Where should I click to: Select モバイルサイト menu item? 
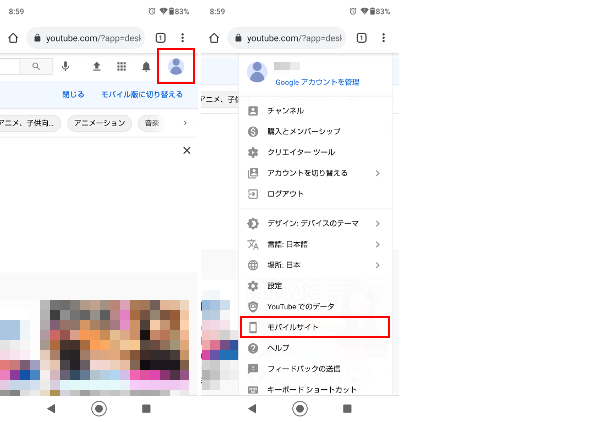pyautogui.click(x=315, y=327)
